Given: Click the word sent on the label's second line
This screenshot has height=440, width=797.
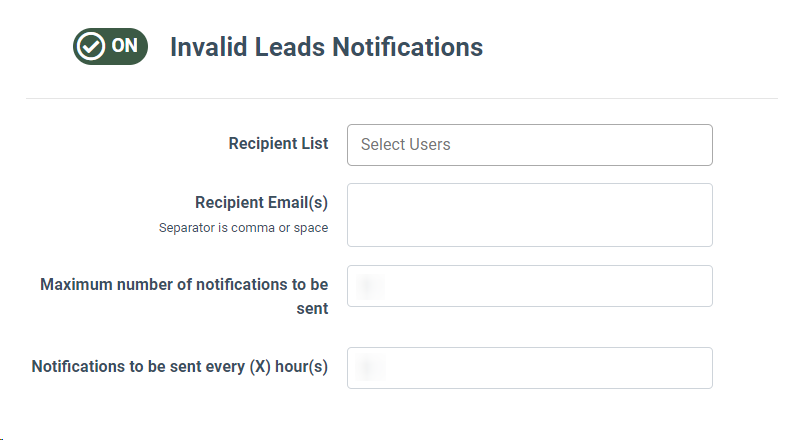Looking at the screenshot, I should [312, 308].
